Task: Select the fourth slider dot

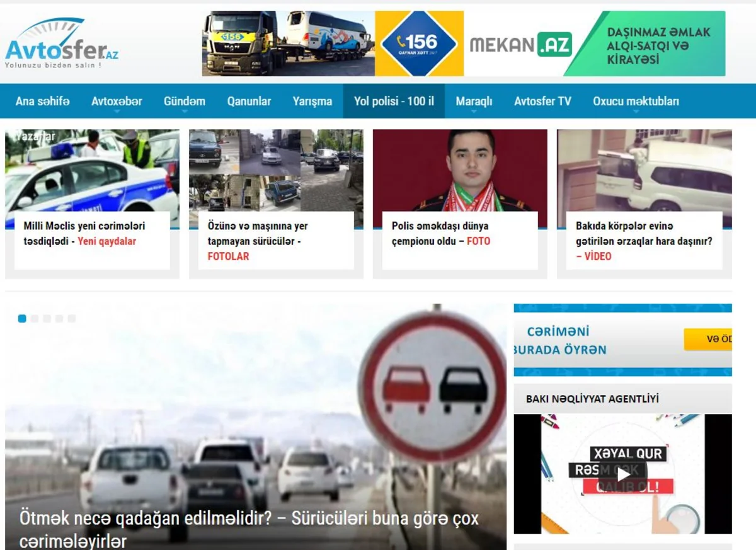Action: [x=59, y=319]
